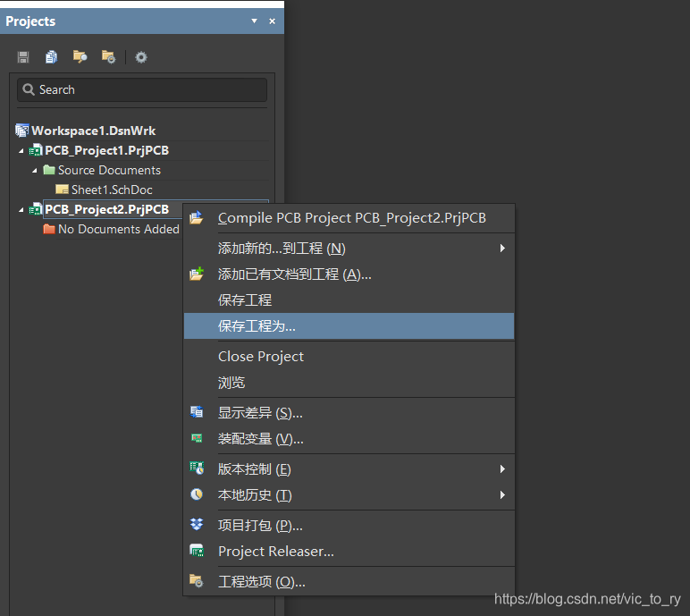Viewport: 690px width, 616px height.
Task: Click the Project Releaser icon
Action: [x=197, y=551]
